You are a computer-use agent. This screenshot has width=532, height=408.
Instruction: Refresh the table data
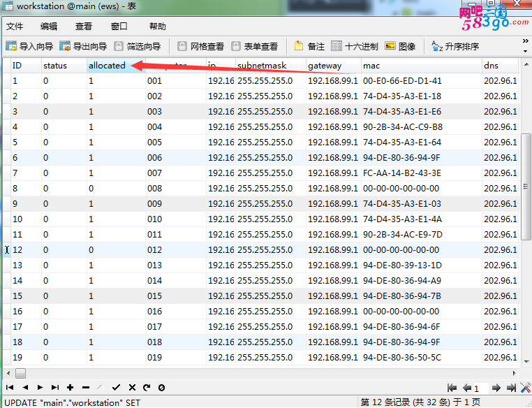click(x=147, y=387)
